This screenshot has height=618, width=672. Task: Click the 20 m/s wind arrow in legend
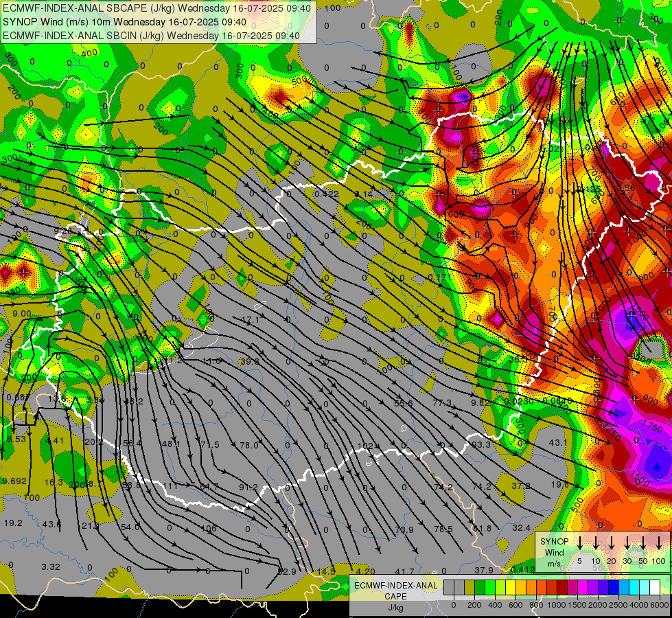tap(612, 543)
